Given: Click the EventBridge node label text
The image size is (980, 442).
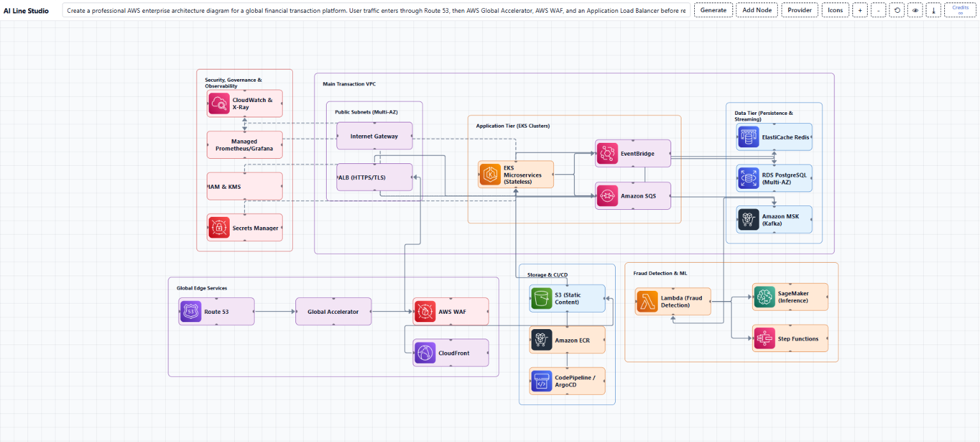Looking at the screenshot, I should (x=637, y=154).
